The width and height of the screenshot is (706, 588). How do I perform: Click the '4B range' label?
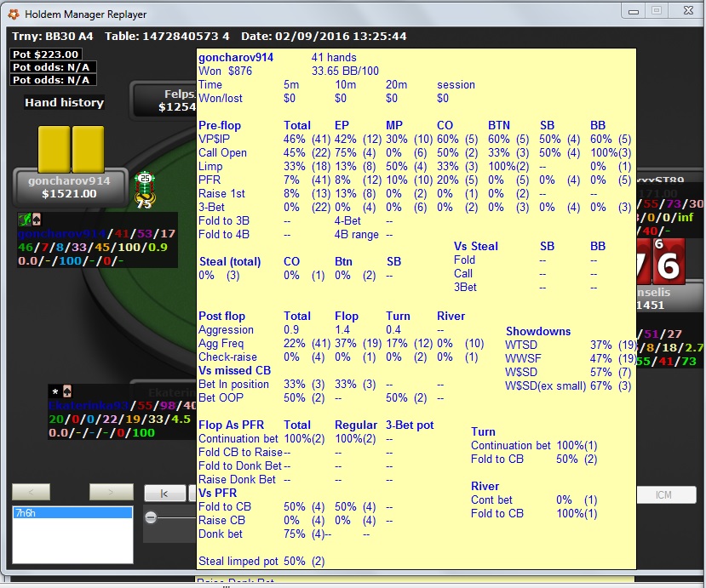357,235
